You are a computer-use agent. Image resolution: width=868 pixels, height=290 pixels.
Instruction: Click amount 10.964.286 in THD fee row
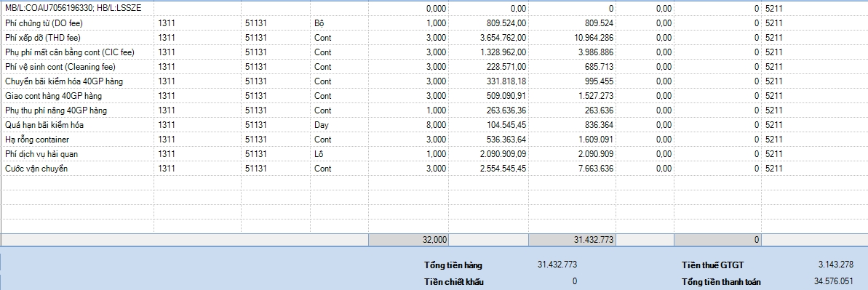coord(573,38)
